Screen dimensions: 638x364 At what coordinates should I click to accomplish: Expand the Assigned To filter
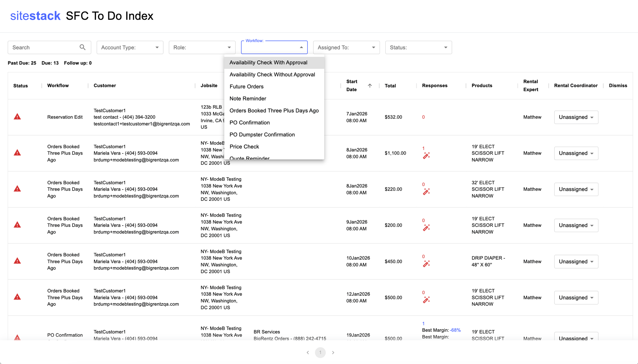[x=346, y=47]
